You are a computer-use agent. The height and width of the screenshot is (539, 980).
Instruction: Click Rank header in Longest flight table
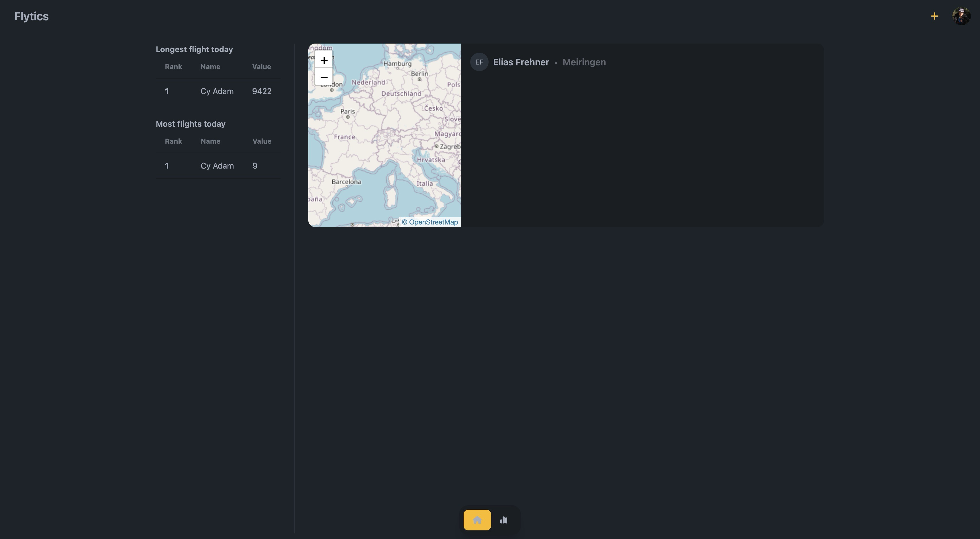[x=173, y=67]
